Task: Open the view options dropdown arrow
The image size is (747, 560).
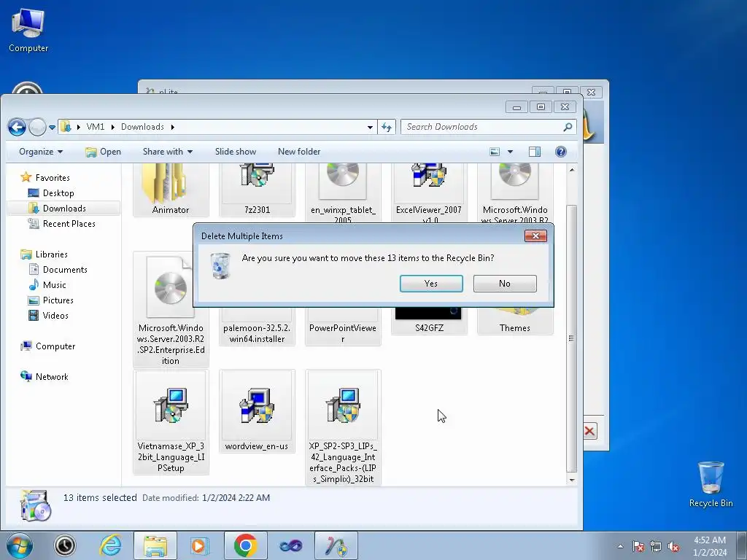Action: pyautogui.click(x=510, y=152)
